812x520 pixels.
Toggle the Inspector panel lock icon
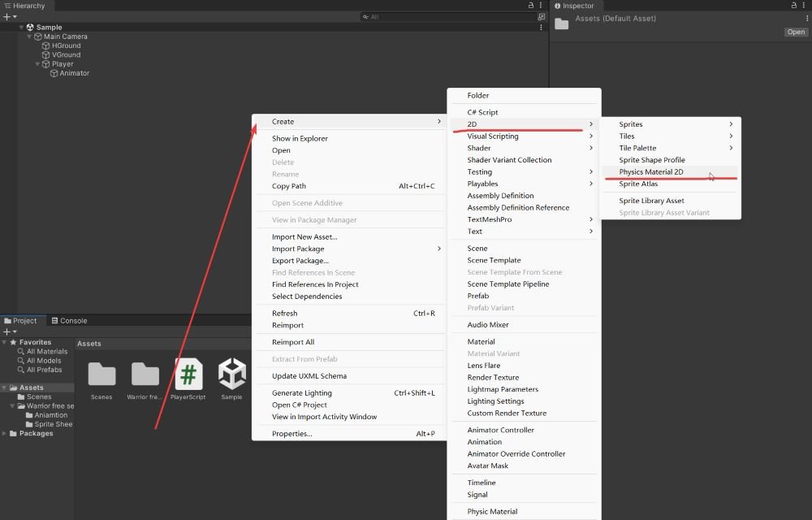tap(794, 5)
